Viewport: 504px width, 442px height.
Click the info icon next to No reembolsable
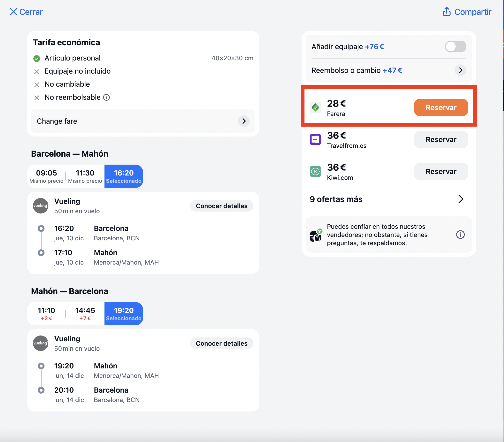[106, 97]
